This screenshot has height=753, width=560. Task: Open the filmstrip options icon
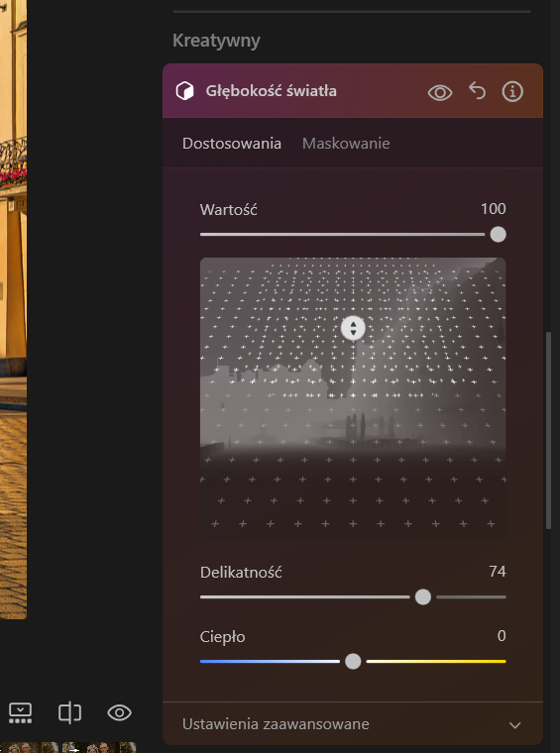(20, 712)
